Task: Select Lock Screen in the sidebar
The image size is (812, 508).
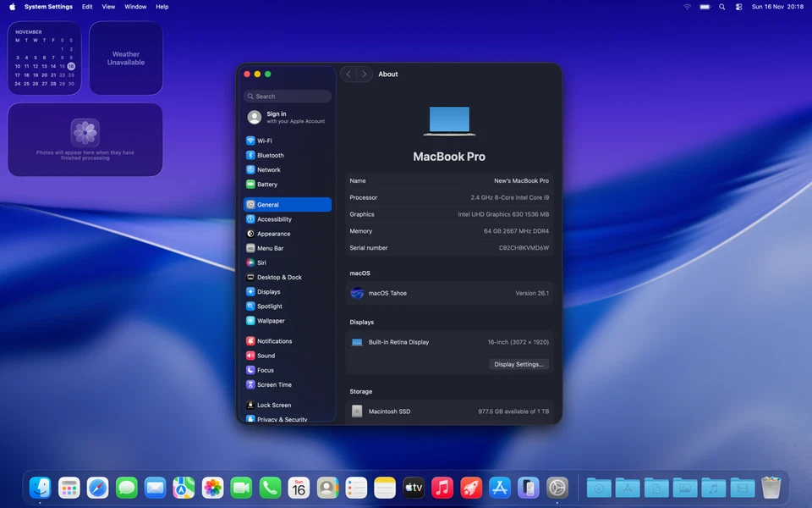Action: point(274,406)
